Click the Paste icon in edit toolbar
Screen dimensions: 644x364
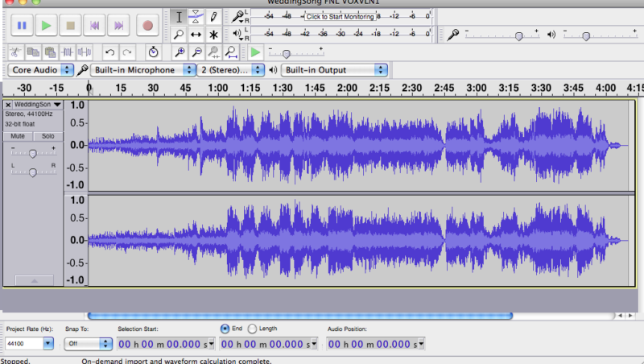[50, 52]
